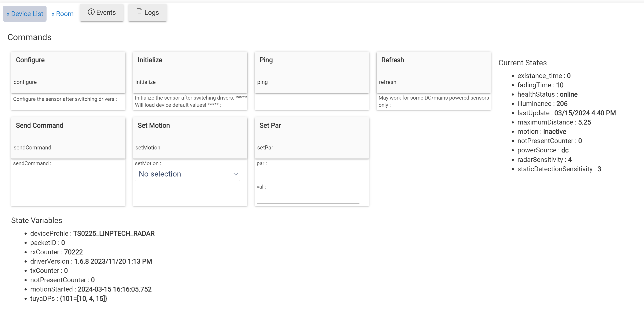Screen dimensions: 644x312
Task: Select the 'fadingTime : 10' state
Action: point(541,85)
